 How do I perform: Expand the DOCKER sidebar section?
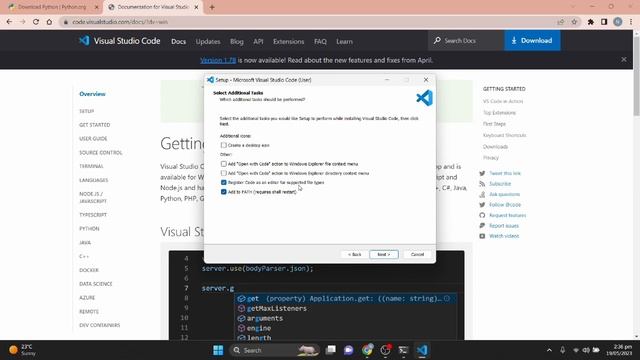click(89, 270)
